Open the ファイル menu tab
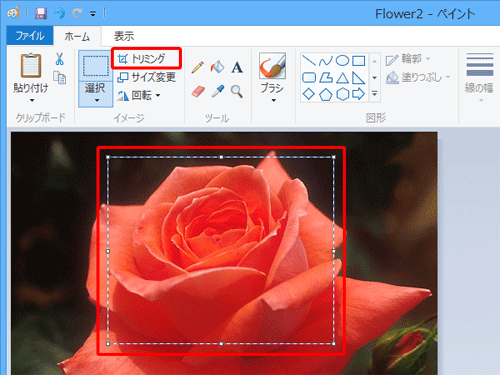This screenshot has height=375, width=500. coord(30,35)
